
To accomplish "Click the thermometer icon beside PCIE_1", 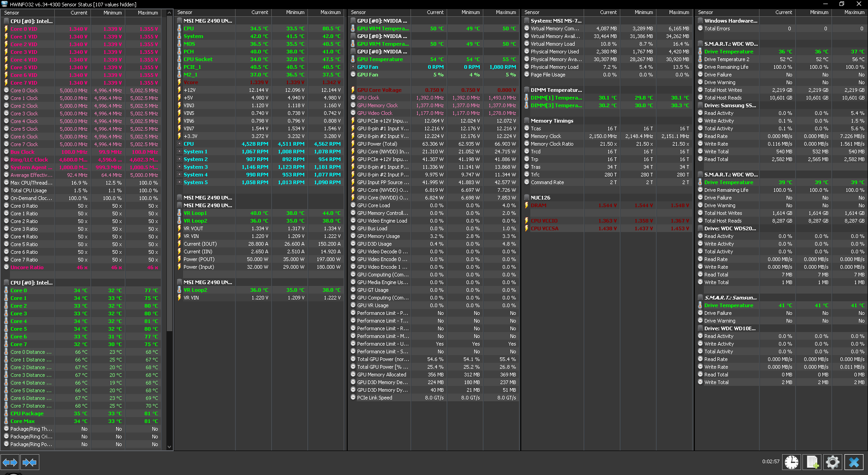I will [x=179, y=67].
